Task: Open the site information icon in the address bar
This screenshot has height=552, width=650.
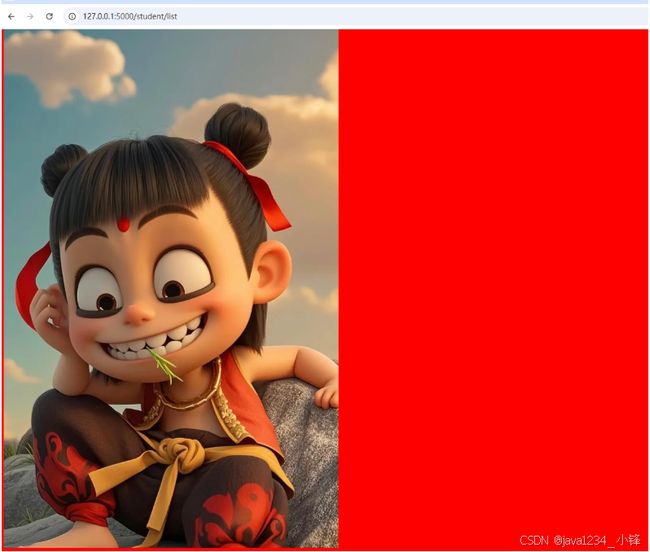Action: click(x=72, y=17)
